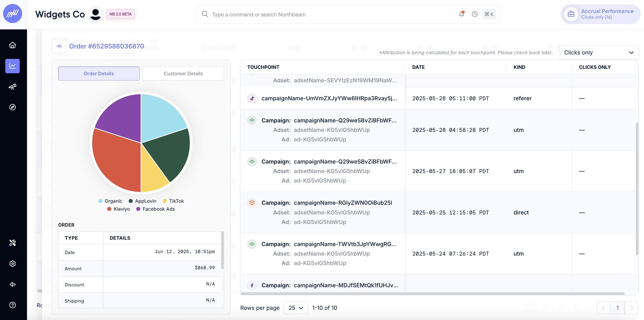Toggle Klaviyo legend entry
644x320 pixels.
pyautogui.click(x=119, y=209)
